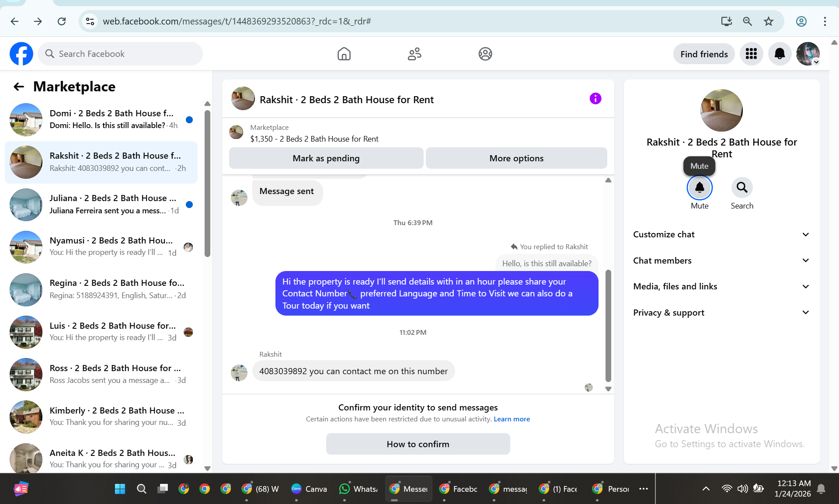Open Luis conversation

[101, 332]
